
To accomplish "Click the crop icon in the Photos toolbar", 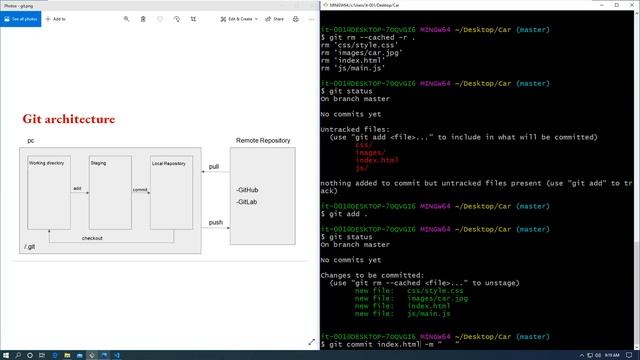I will (193, 19).
